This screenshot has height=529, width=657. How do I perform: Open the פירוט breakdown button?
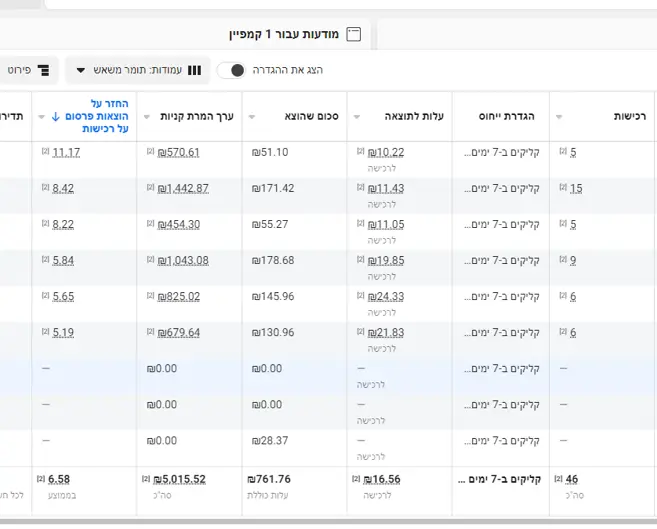pos(28,70)
